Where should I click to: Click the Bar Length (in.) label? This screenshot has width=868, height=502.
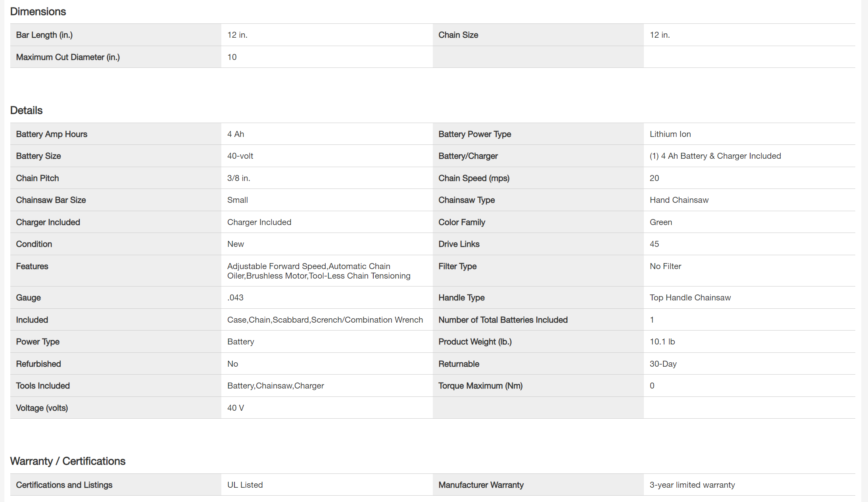coord(44,35)
